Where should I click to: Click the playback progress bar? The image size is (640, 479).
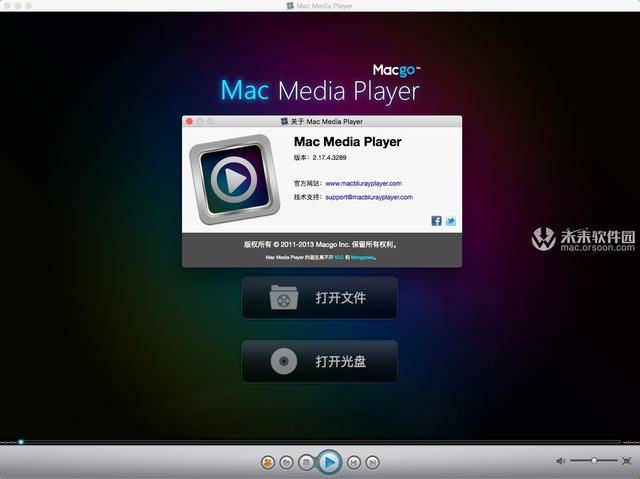tap(320, 442)
